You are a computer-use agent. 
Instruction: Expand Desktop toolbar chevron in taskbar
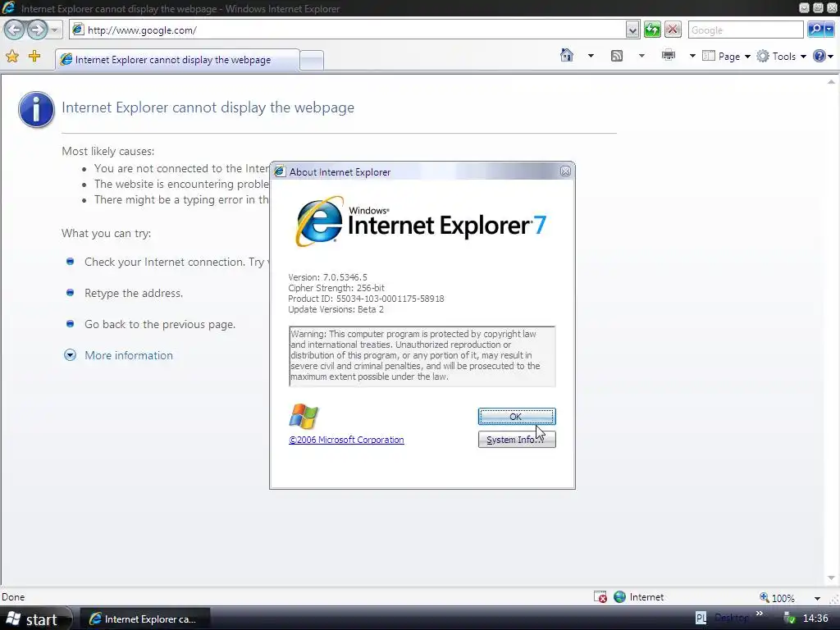[x=759, y=614]
